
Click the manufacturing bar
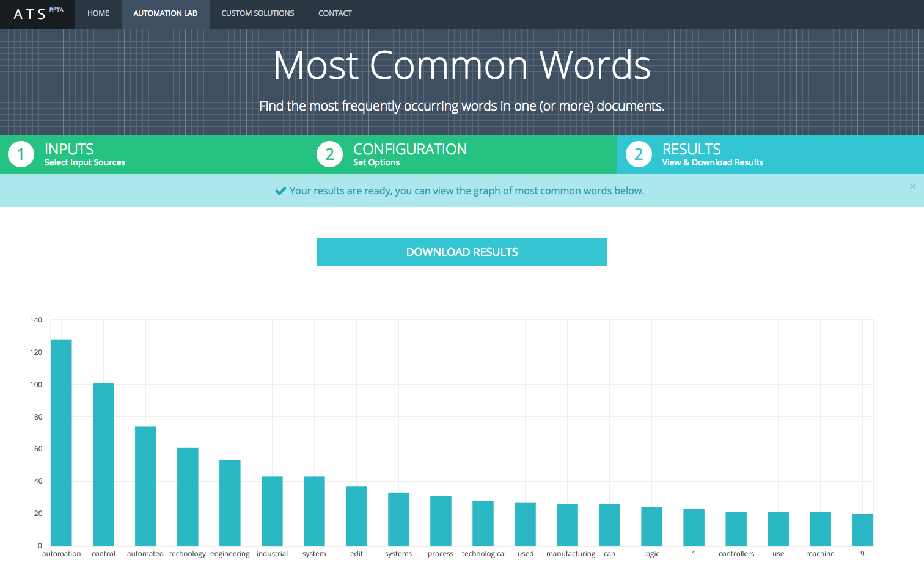coord(567,525)
